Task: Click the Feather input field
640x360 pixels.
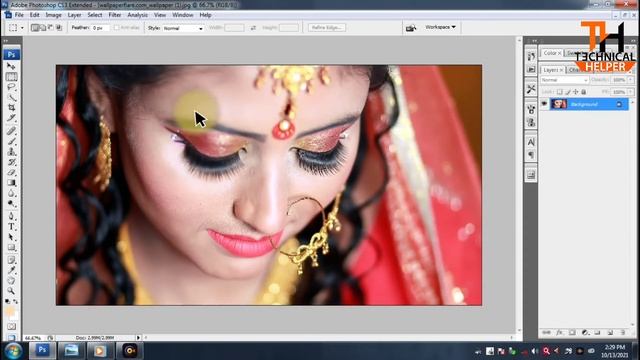Action: click(x=100, y=28)
